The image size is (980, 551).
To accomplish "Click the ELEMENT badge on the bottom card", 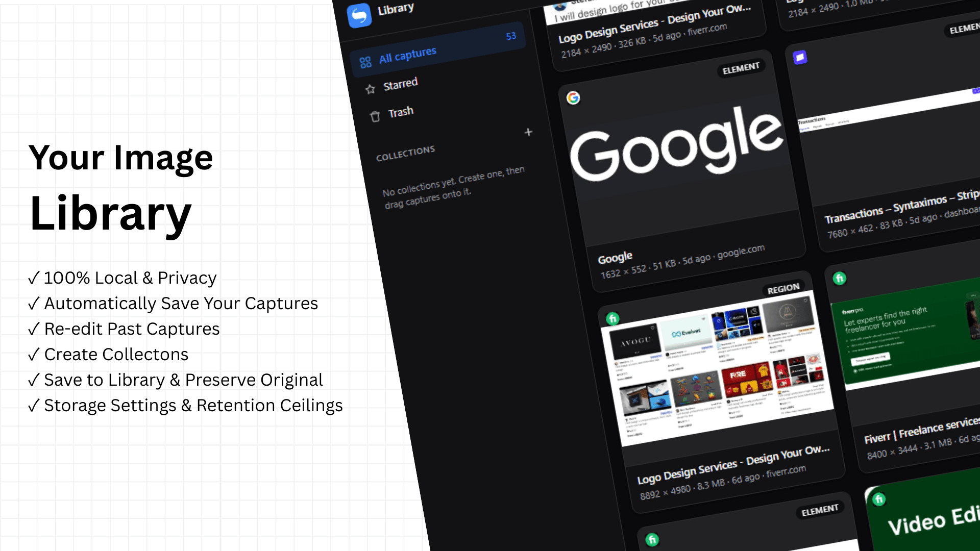I will (x=820, y=510).
